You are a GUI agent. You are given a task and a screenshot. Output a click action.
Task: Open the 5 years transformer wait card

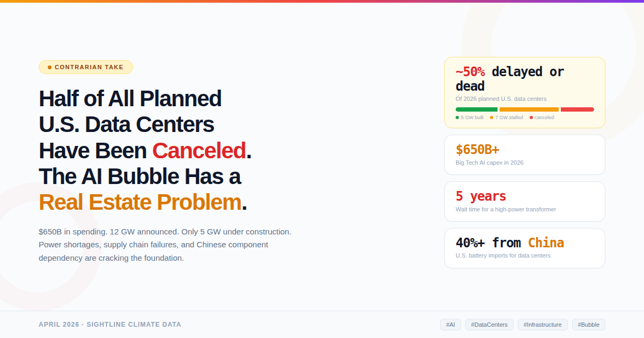(525, 201)
